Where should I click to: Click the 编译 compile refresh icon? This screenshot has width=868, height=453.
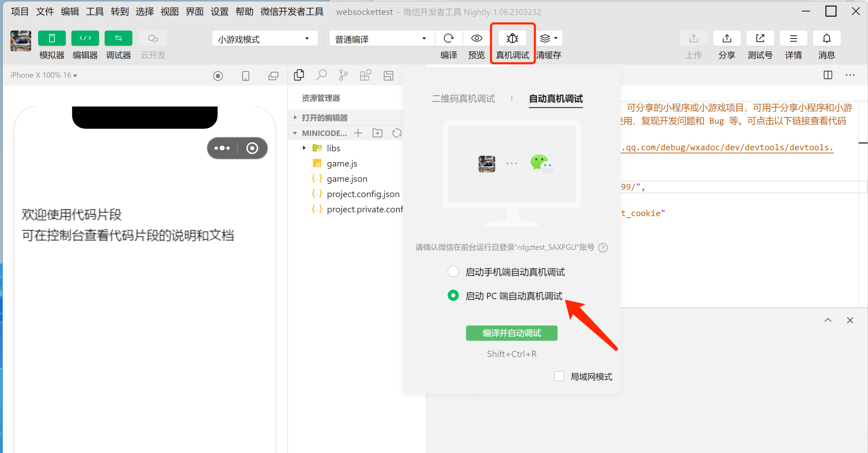pyautogui.click(x=448, y=38)
